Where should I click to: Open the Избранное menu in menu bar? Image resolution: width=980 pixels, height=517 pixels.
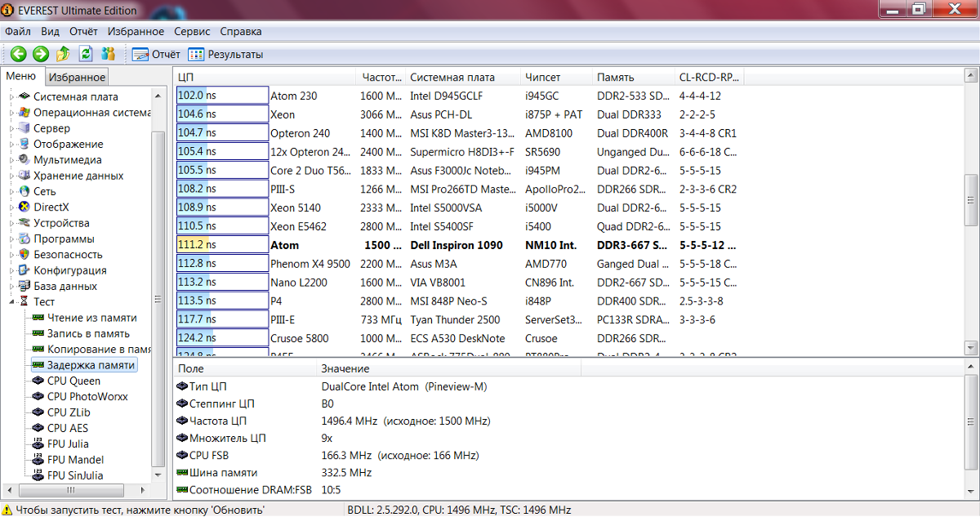[x=136, y=31]
